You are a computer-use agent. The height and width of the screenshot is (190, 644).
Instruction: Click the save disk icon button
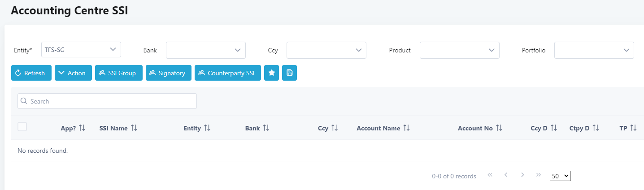pos(289,73)
